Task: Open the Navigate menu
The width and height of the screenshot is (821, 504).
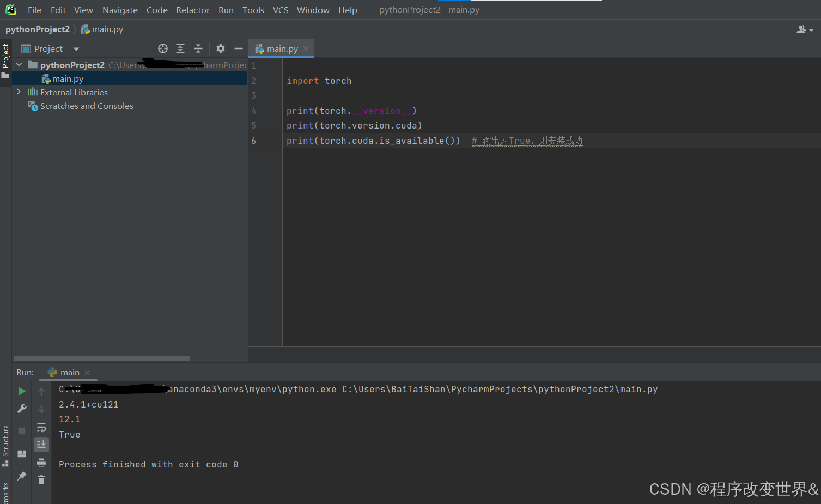Action: click(x=120, y=10)
